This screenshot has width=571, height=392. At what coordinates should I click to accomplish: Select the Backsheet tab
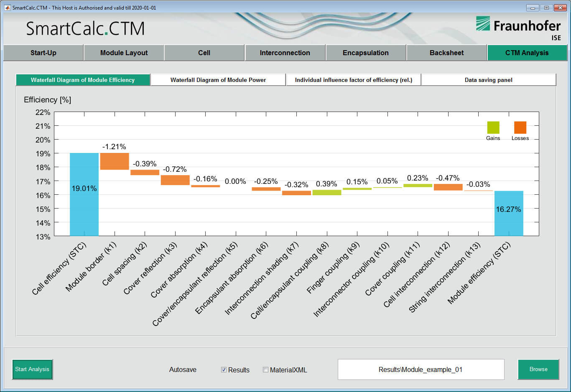[x=446, y=53]
